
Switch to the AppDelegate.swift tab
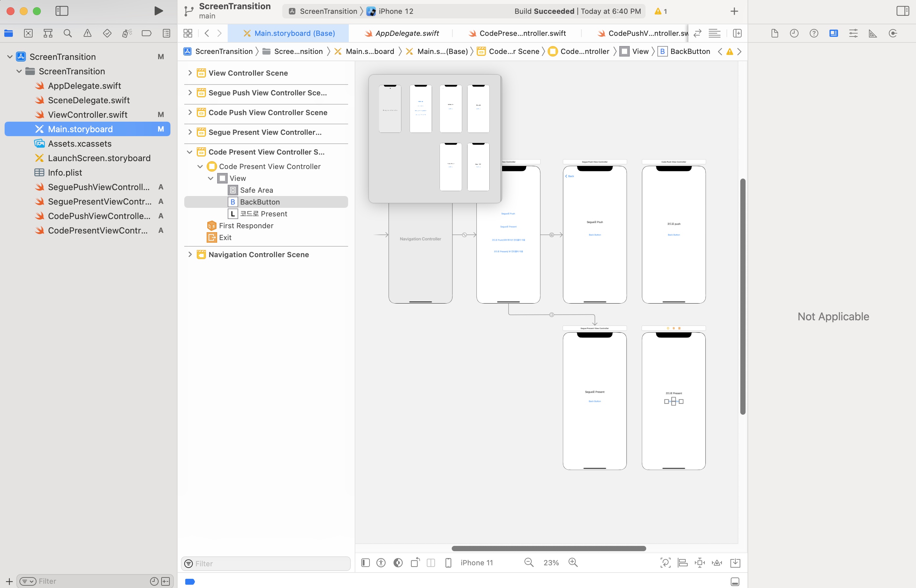pyautogui.click(x=406, y=33)
